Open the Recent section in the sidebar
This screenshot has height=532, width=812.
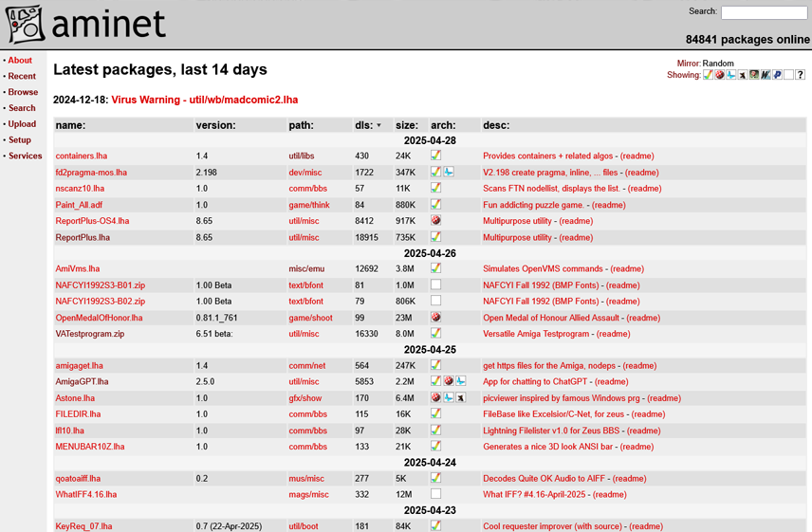pyautogui.click(x=22, y=76)
